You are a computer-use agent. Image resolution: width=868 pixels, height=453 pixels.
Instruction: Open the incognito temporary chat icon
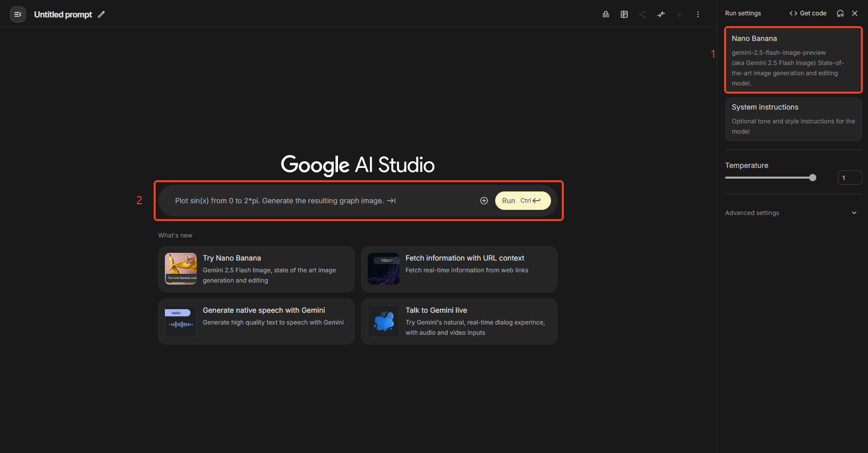tap(606, 14)
